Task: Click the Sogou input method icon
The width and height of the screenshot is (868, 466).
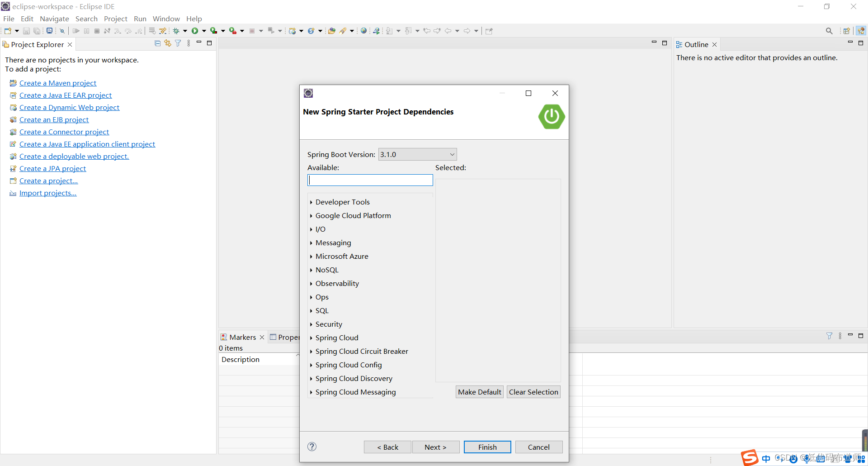Action: [x=750, y=457]
